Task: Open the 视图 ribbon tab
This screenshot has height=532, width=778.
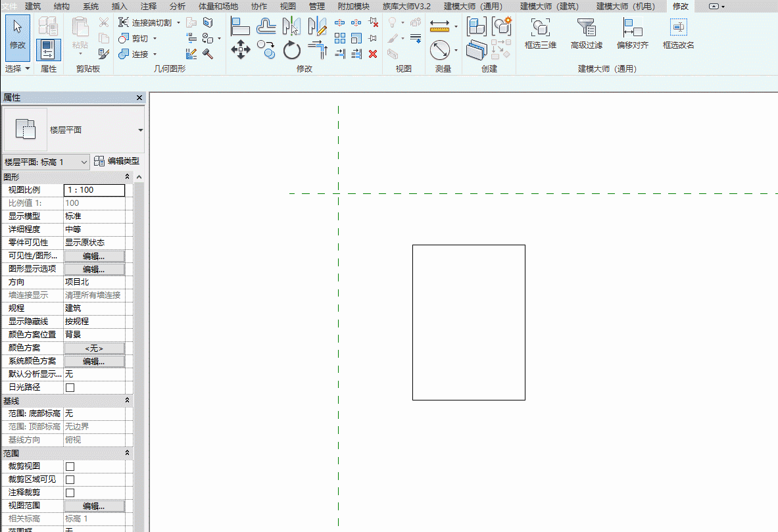Action: point(287,6)
